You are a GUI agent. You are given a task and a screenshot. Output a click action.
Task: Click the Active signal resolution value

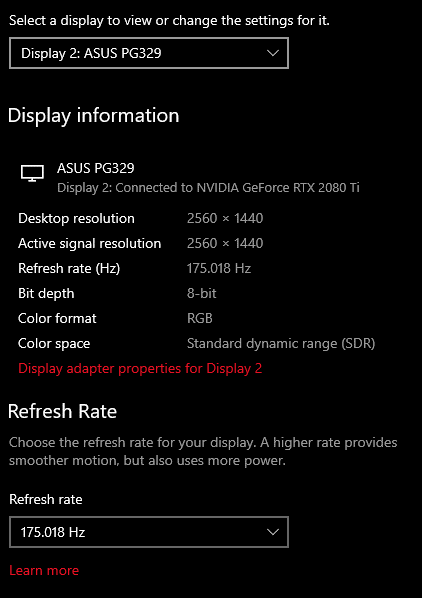click(x=225, y=243)
